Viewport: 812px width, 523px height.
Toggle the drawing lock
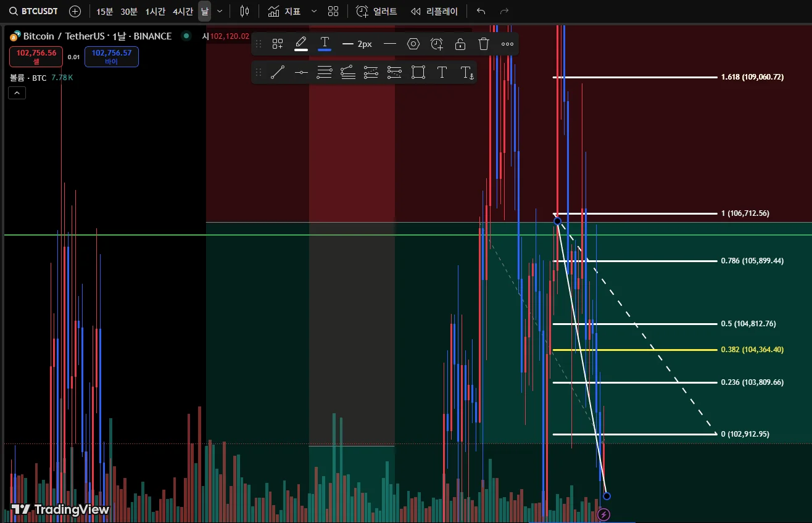pos(460,44)
